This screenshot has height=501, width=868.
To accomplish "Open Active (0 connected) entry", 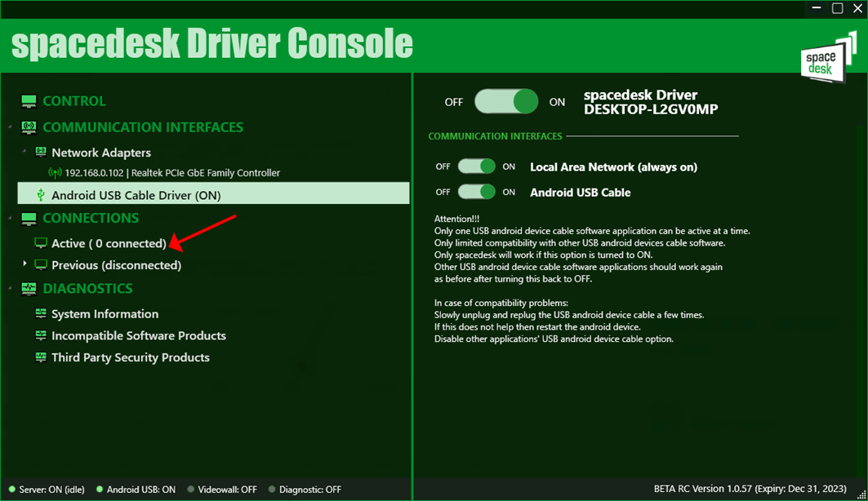I will click(x=109, y=243).
